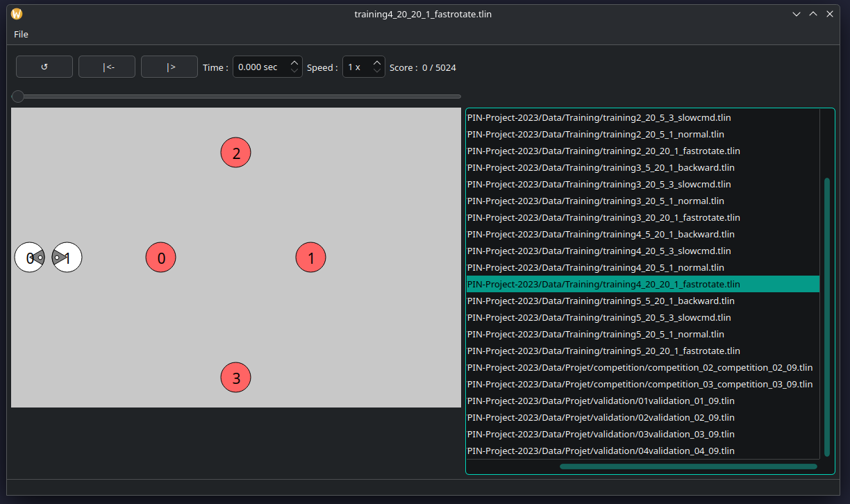Select training5_20_5_1_normal.tlin in the list
The height and width of the screenshot is (504, 850).
click(x=595, y=334)
